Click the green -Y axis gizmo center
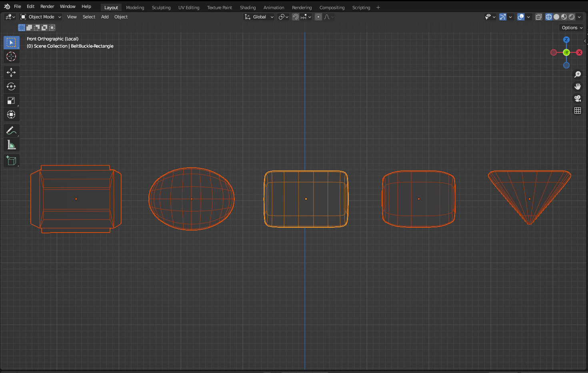This screenshot has height=373, width=588. (566, 52)
